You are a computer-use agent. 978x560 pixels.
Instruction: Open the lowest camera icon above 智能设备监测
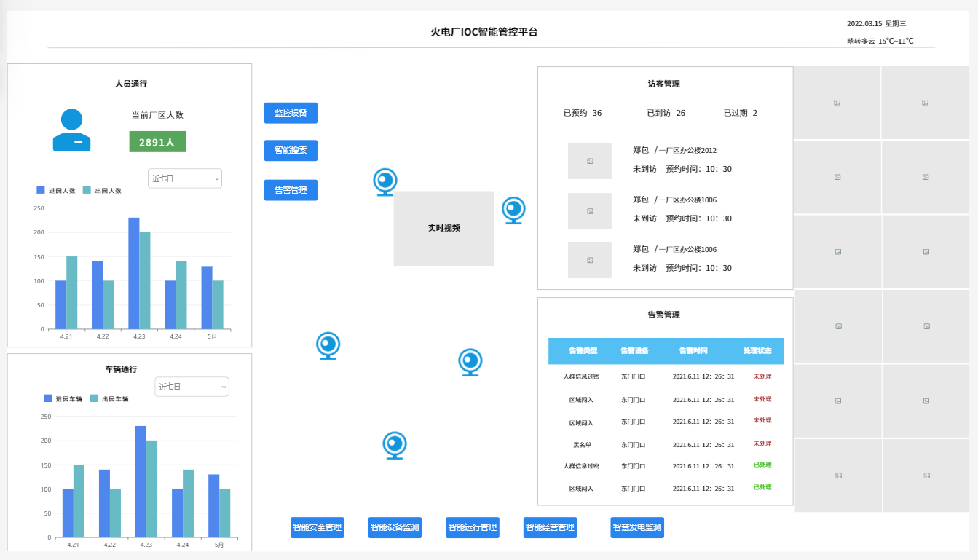pyautogui.click(x=395, y=446)
